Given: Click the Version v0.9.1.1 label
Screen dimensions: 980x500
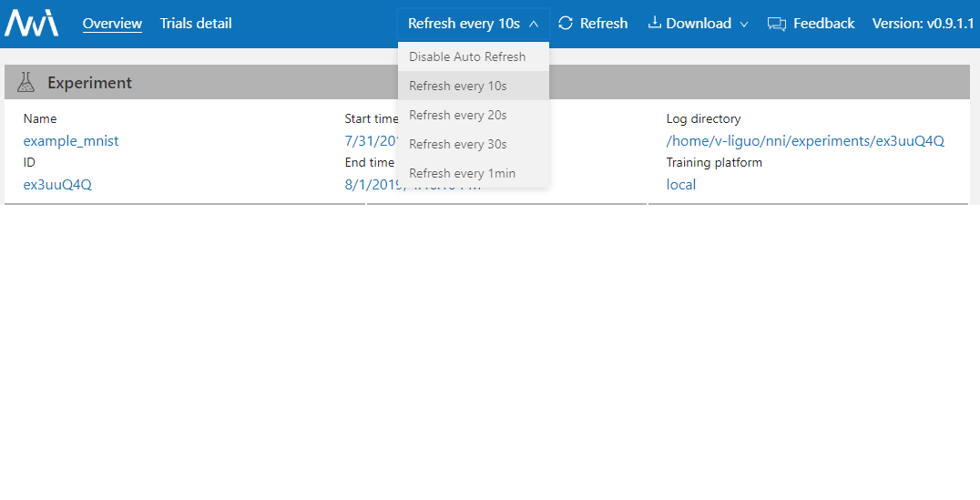Looking at the screenshot, I should (923, 24).
